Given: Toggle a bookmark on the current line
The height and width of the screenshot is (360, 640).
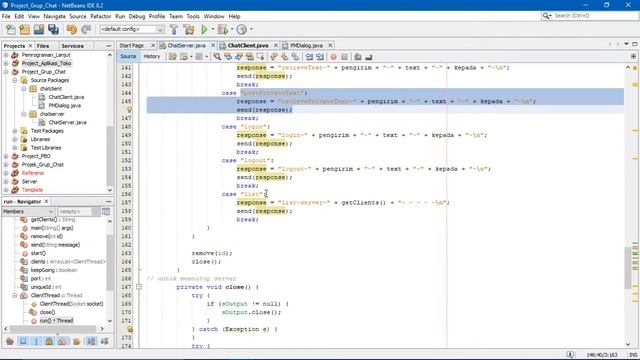Looking at the screenshot, I should pyautogui.click(x=295, y=57).
